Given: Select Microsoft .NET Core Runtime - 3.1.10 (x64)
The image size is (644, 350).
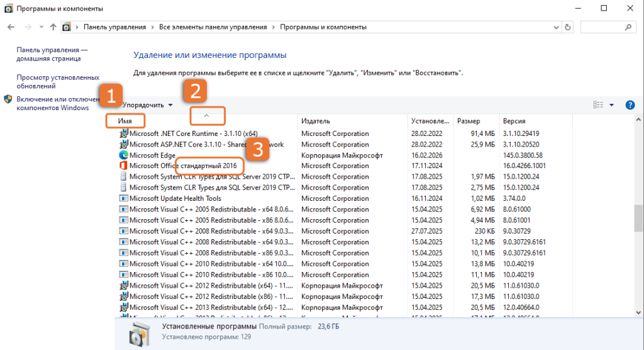Looking at the screenshot, I should coord(194,133).
